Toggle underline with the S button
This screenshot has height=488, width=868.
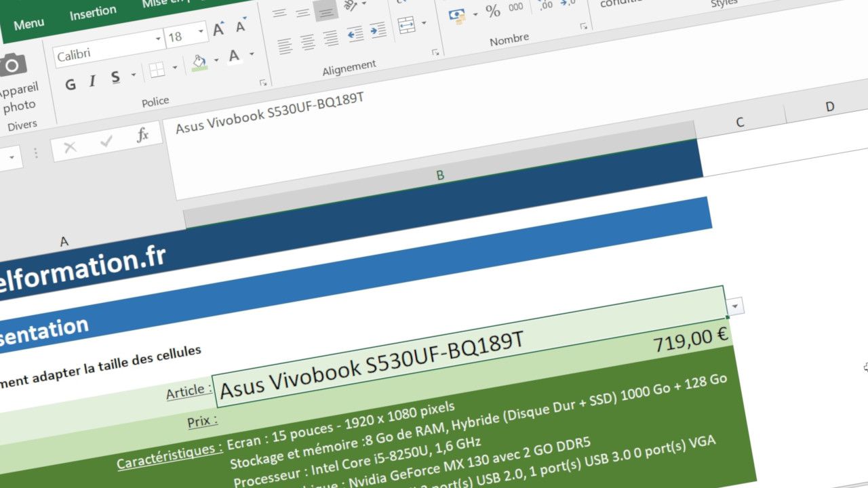116,77
